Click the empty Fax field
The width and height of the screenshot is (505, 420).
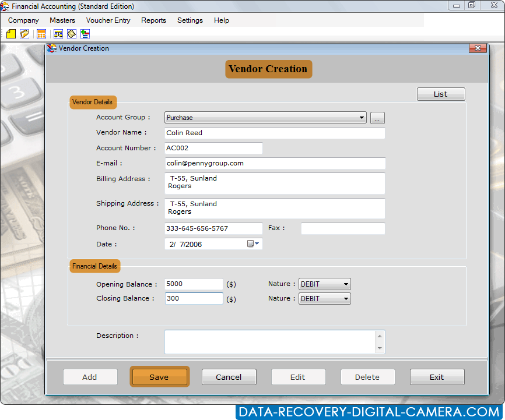tap(343, 228)
